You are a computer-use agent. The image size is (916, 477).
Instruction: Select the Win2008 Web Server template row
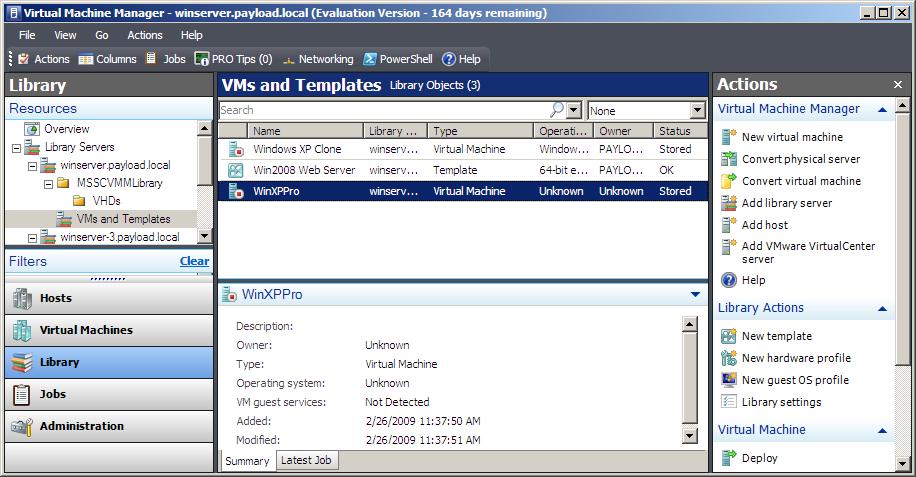(x=304, y=170)
